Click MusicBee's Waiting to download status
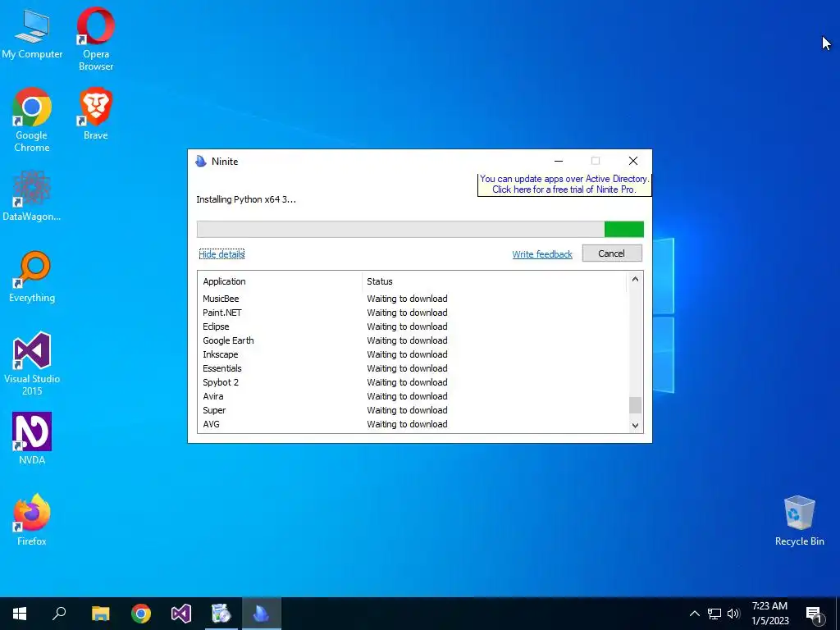The image size is (840, 630). 407,299
